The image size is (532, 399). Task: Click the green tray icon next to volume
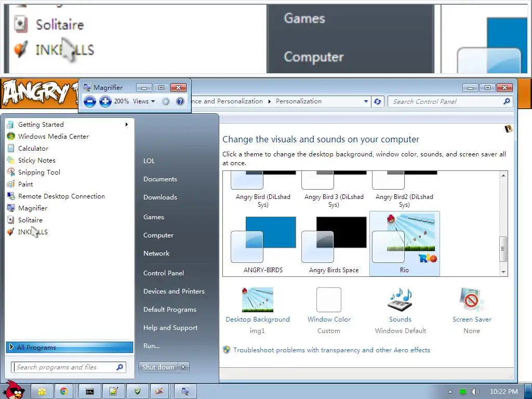(x=463, y=392)
